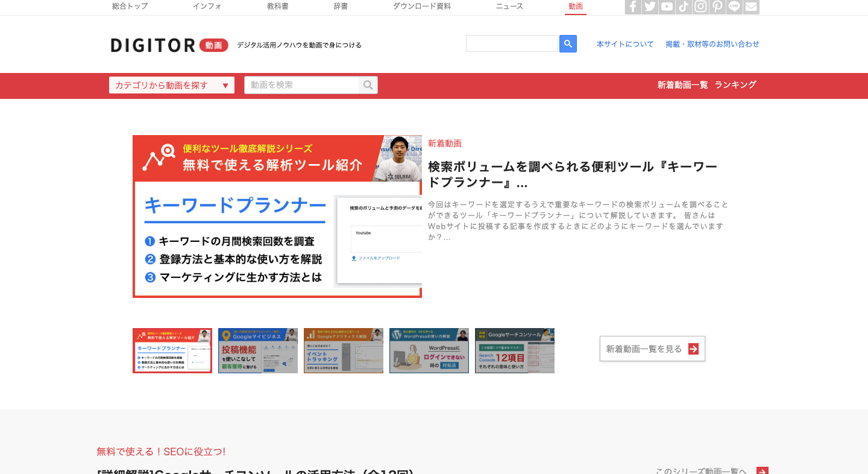Click the heading 無料で使える！SEOに役立つ!
The width and height of the screenshot is (868, 474).
[x=161, y=452]
